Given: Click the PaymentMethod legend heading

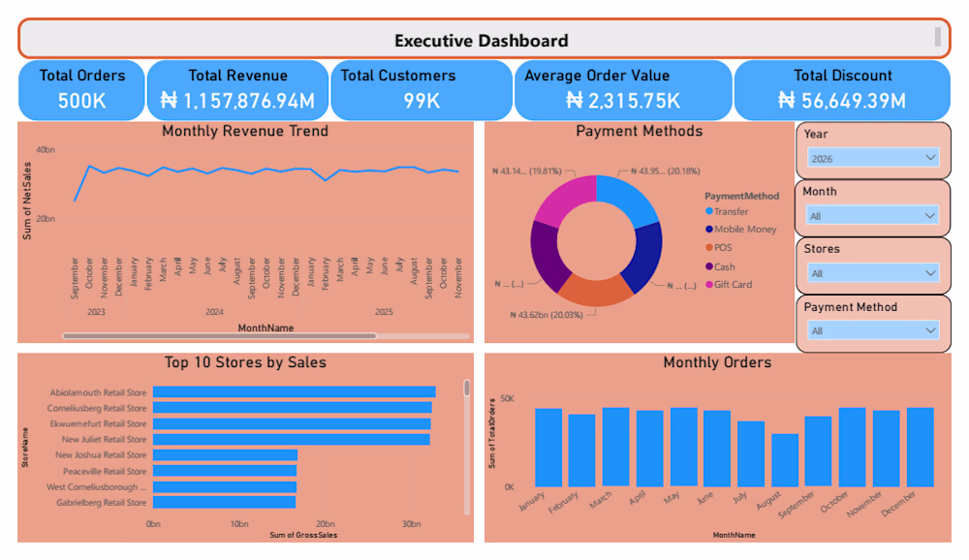Looking at the screenshot, I should click(741, 196).
